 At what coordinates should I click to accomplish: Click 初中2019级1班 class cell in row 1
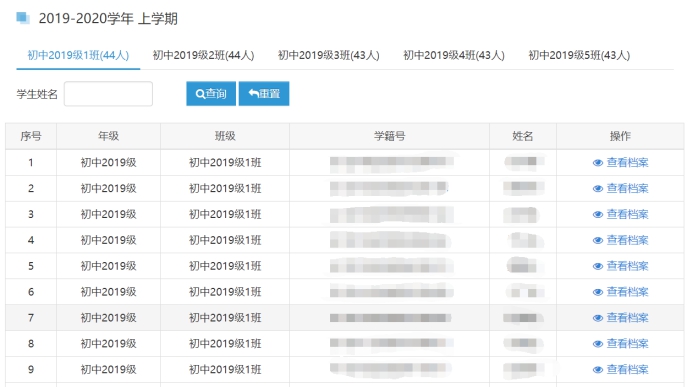[225, 162]
